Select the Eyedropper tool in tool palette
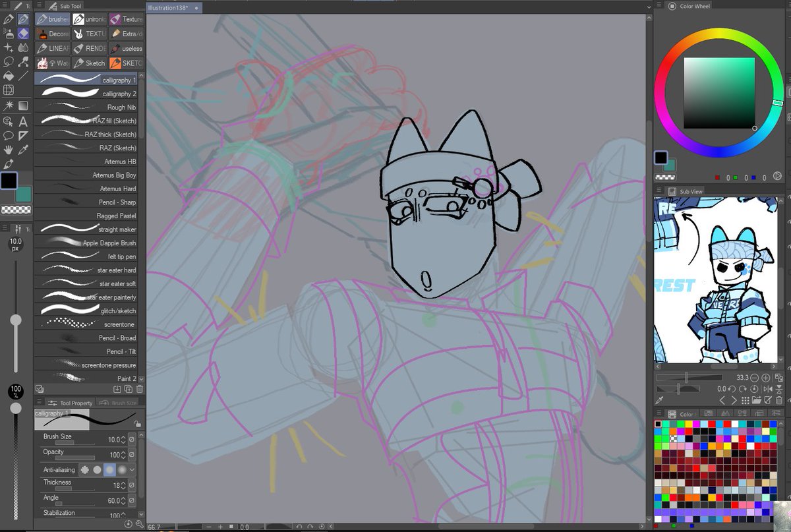 [x=22, y=150]
